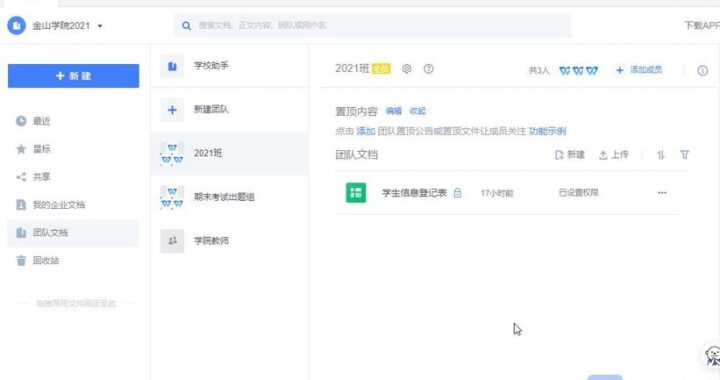The width and height of the screenshot is (720, 380).
Task: Click the clock icon beside 最近
Action: [x=21, y=121]
